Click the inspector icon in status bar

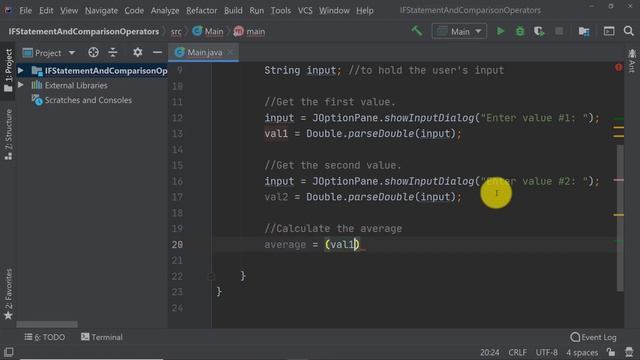coord(629,352)
